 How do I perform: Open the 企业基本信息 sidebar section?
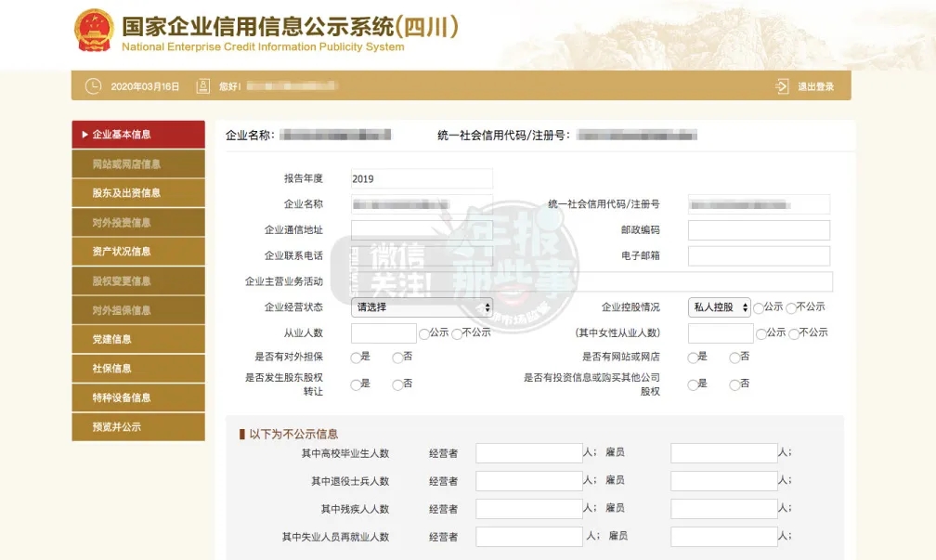(138, 135)
